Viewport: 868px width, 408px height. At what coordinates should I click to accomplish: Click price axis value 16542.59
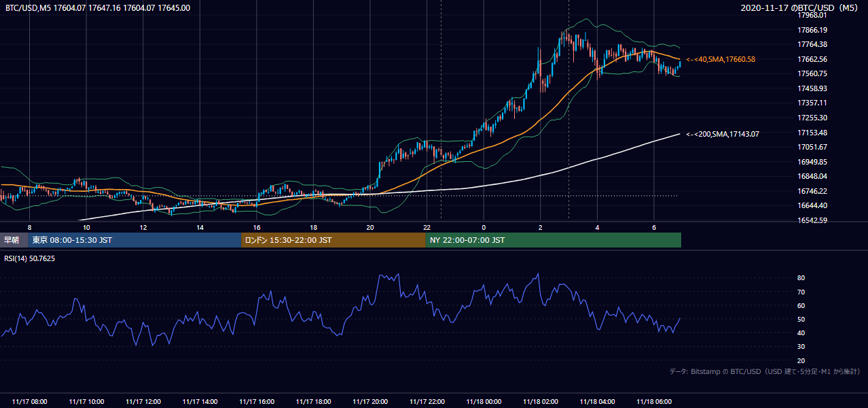point(812,220)
